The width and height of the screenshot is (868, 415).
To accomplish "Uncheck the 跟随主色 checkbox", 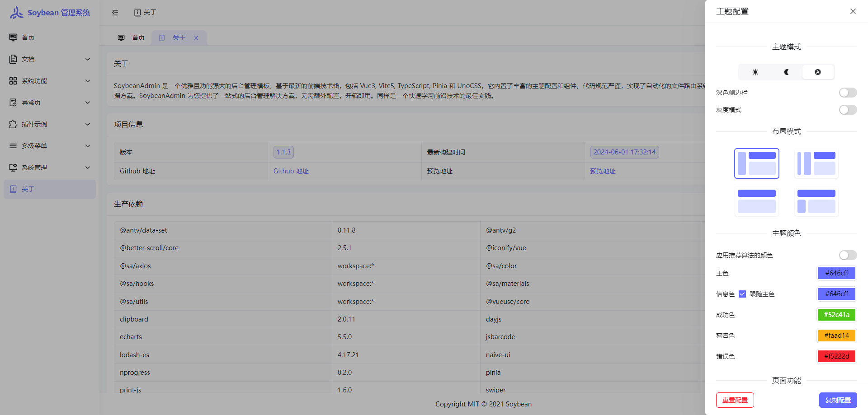I will (x=742, y=294).
